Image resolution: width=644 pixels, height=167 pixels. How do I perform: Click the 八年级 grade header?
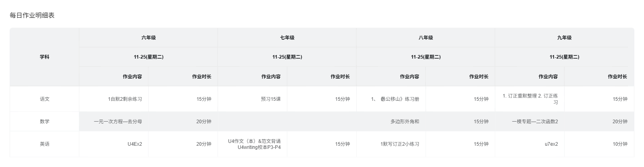point(426,38)
